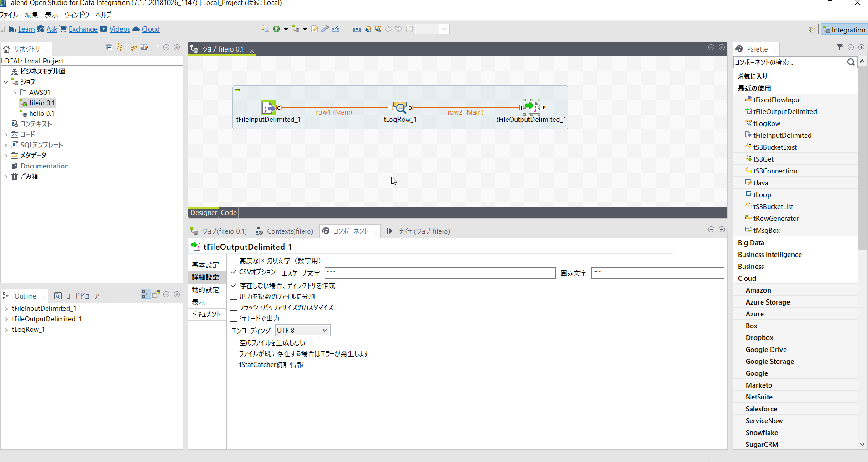
Task: Expand tFileInputDelimited_1 in Outline
Action: [x=6, y=309]
